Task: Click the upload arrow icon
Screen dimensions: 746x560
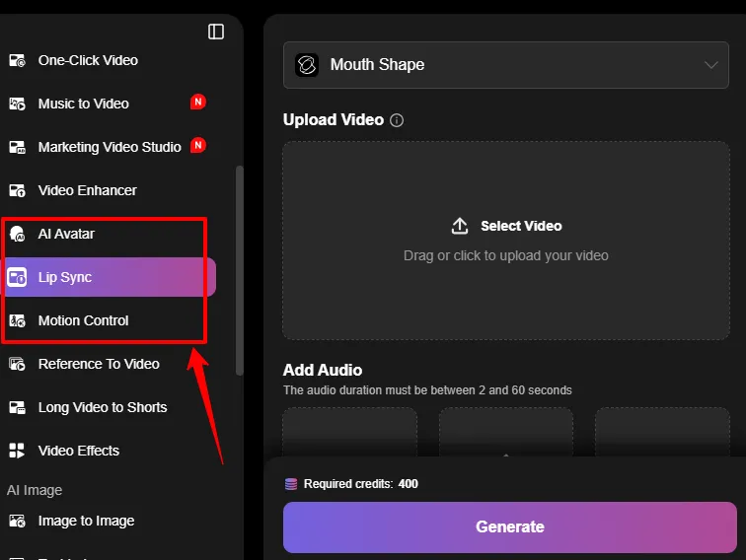Action: coord(460,226)
